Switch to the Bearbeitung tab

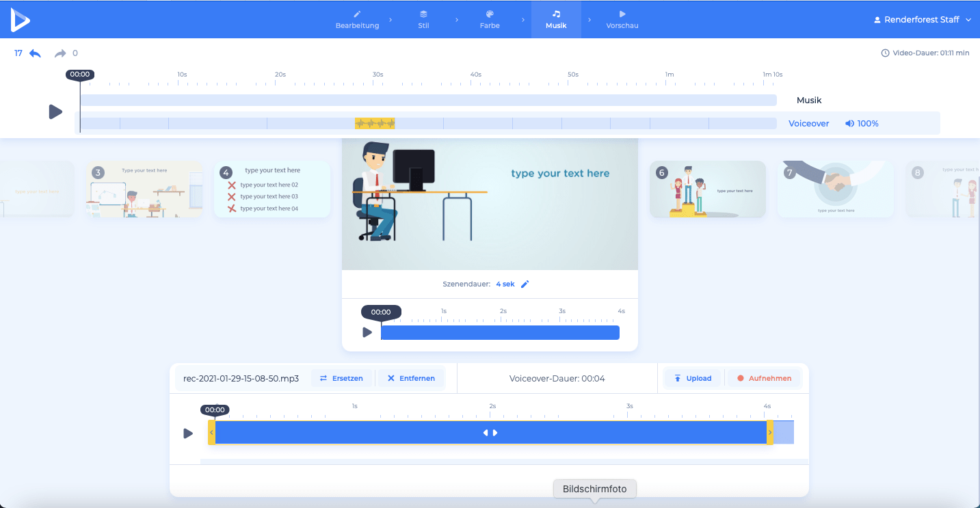[357, 19]
